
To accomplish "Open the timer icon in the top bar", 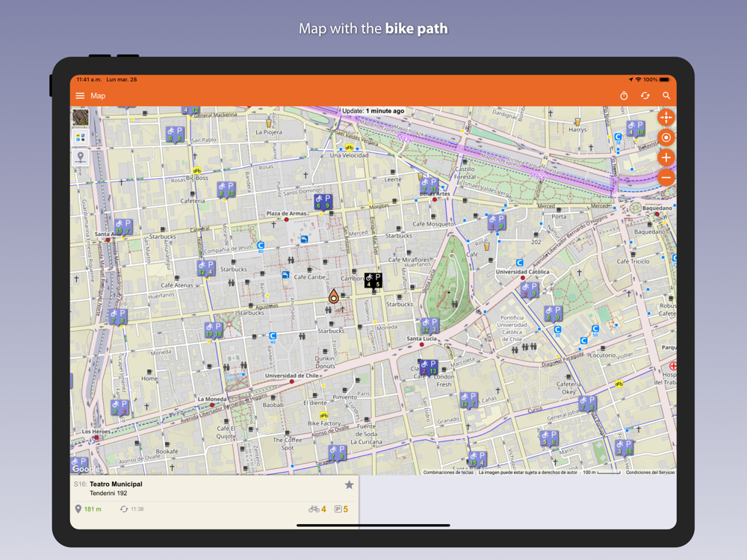I will [624, 96].
